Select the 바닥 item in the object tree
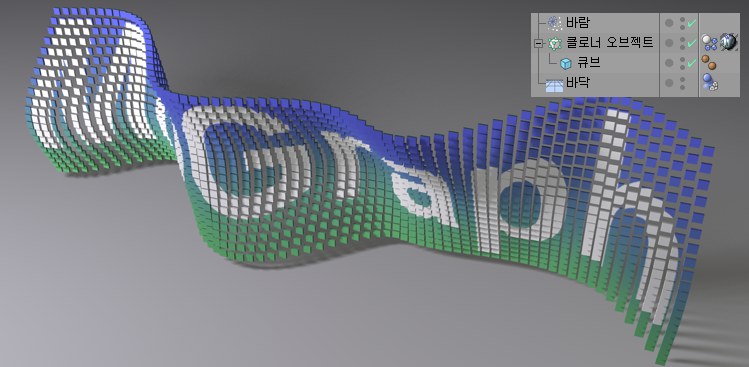The height and width of the screenshot is (367, 749). 578,83
